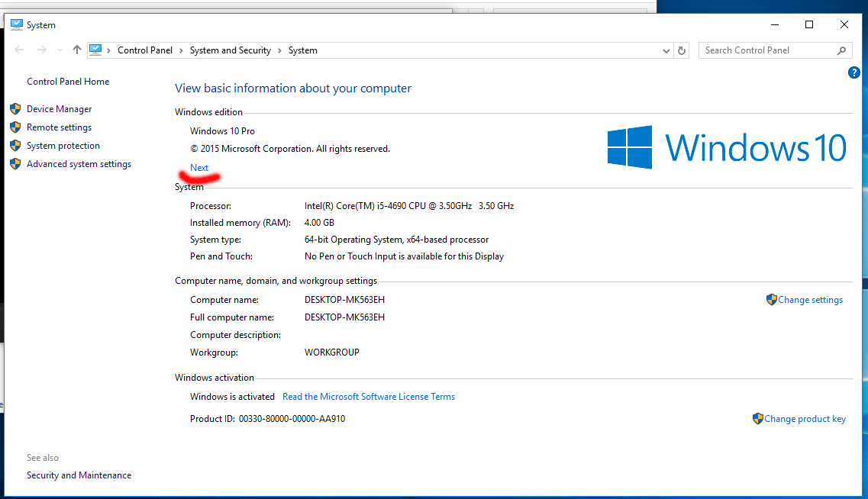
Task: Minimize the System window
Action: coord(775,25)
